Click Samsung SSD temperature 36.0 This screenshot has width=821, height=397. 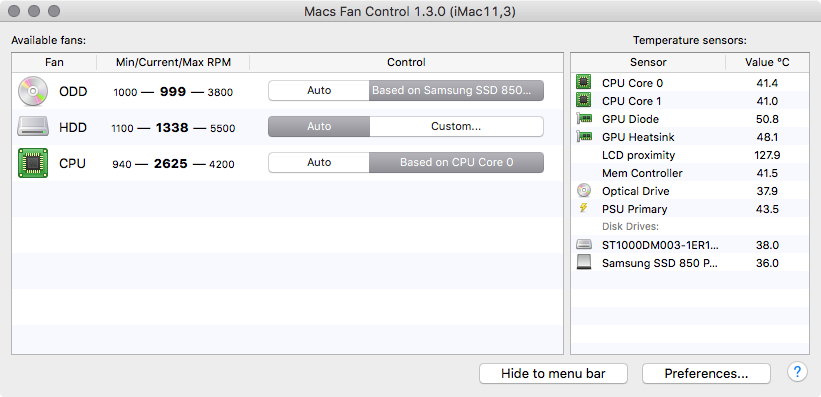768,263
